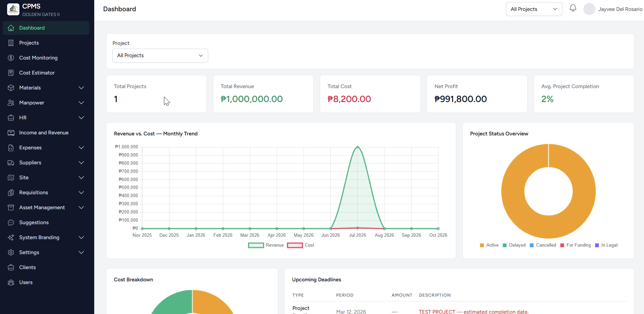Click the Dashboard home icon in sidebar
This screenshot has width=644, height=314.
click(x=11, y=28)
